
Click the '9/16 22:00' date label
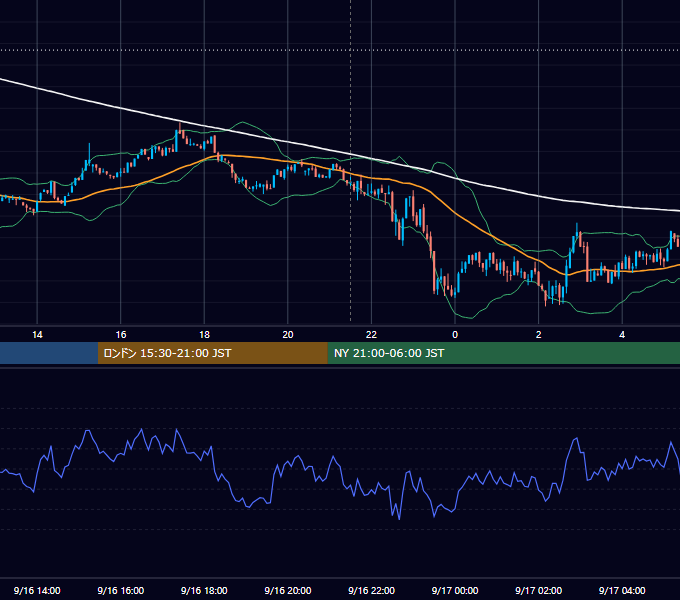(372, 590)
